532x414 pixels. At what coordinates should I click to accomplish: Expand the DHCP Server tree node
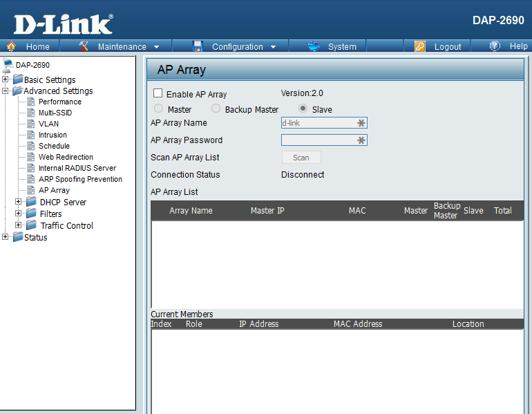tap(19, 202)
